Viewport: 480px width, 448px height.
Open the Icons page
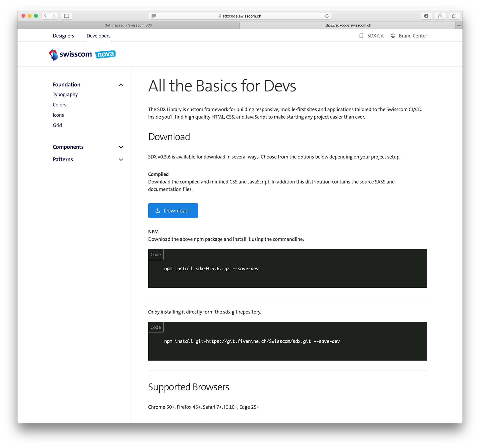(x=58, y=115)
